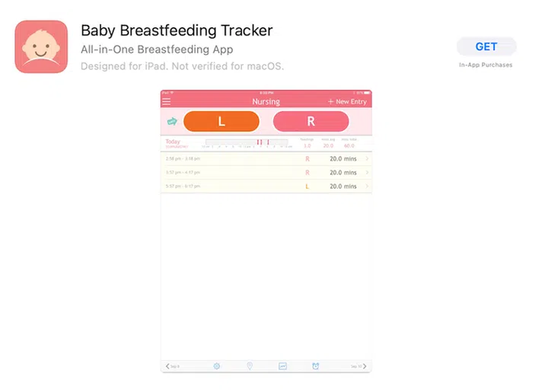Open the chart statistics icon
This screenshot has width=548, height=392.
coord(282,366)
